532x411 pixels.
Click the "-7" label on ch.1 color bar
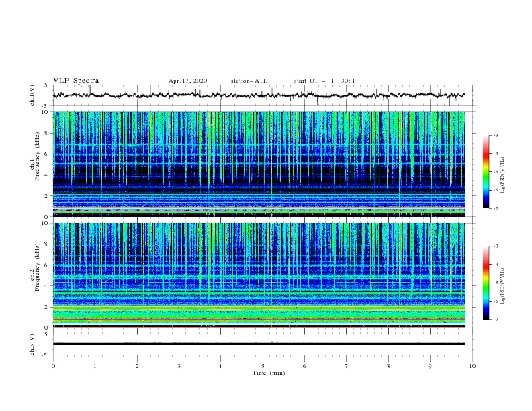pos(495,208)
